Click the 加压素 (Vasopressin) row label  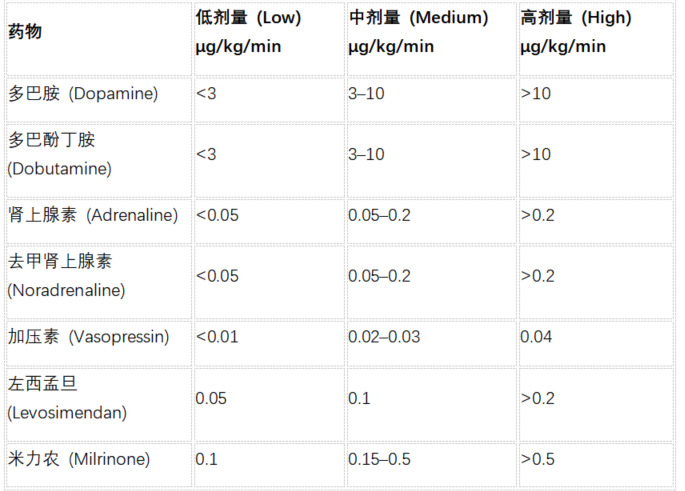[x=99, y=343]
